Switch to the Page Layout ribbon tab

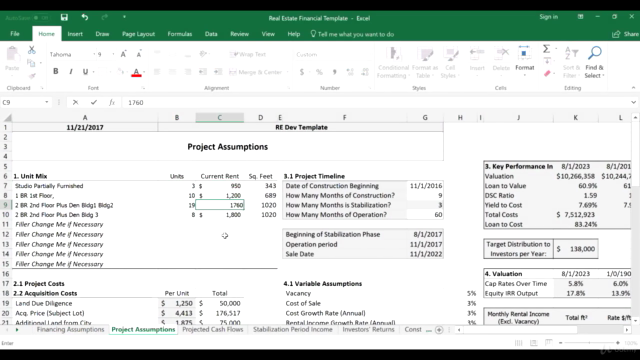tap(138, 34)
